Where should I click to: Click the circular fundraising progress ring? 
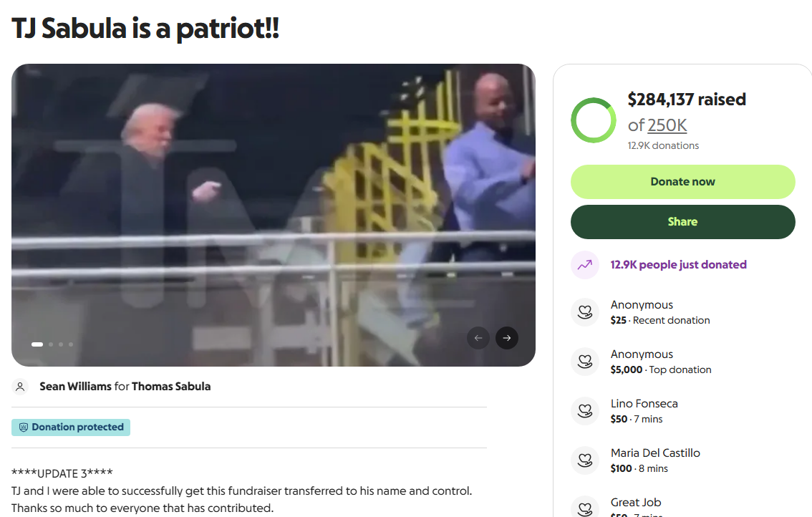click(594, 120)
